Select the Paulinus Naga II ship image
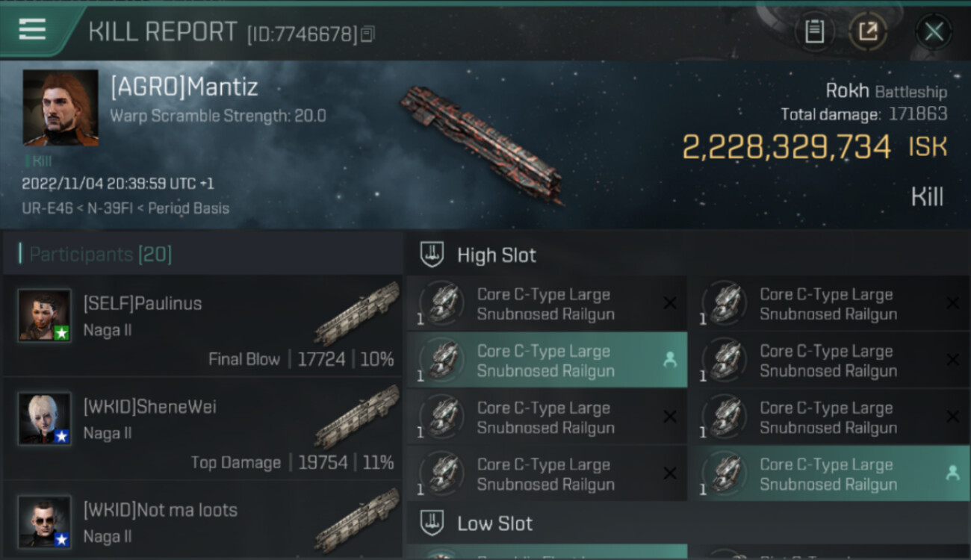 357,314
